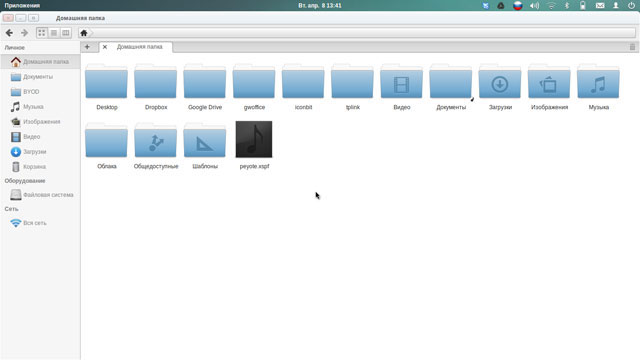Open the mail envelope indicator

click(600, 5)
